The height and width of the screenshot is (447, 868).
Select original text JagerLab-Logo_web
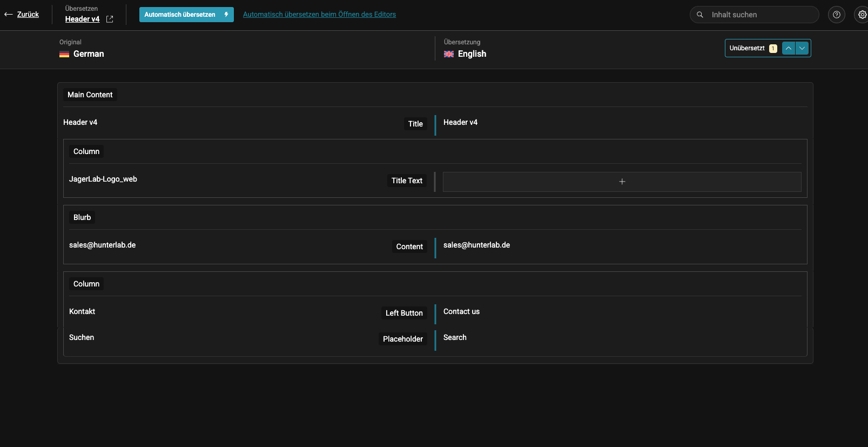click(103, 179)
